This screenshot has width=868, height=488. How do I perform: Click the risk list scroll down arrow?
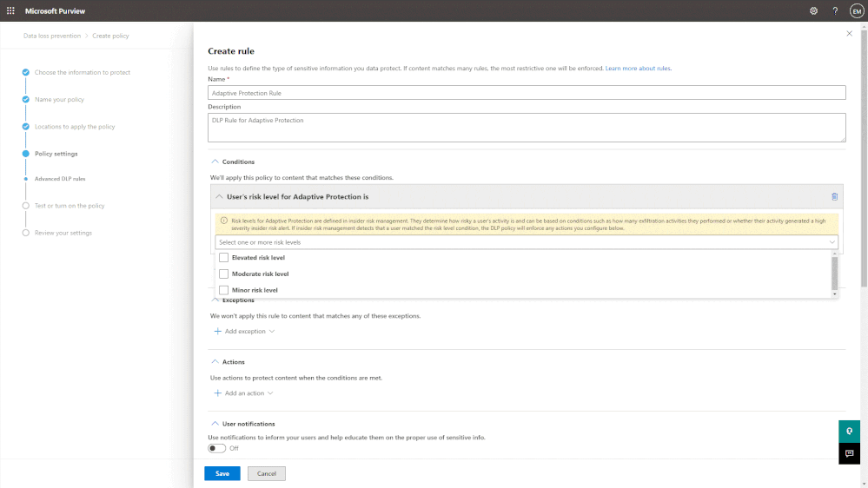(835, 294)
